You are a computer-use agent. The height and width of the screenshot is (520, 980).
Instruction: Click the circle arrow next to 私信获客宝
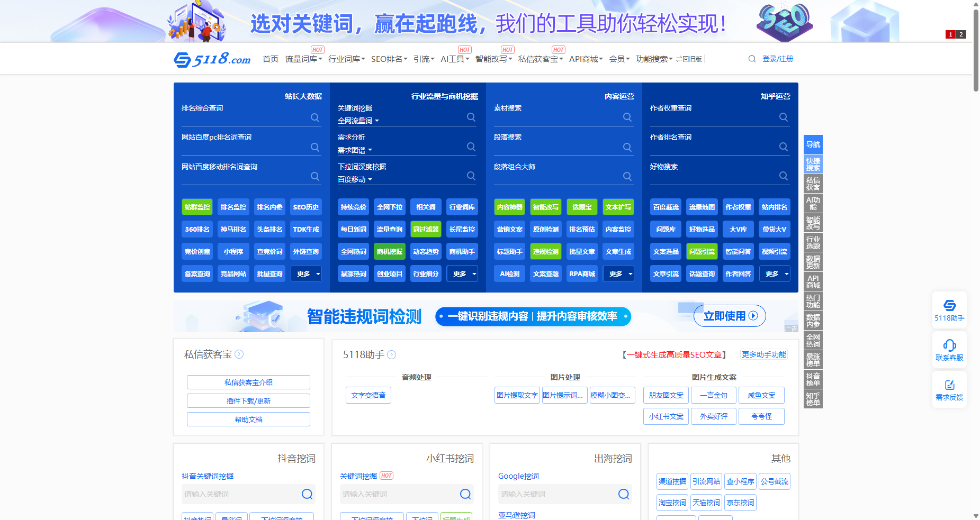239,354
